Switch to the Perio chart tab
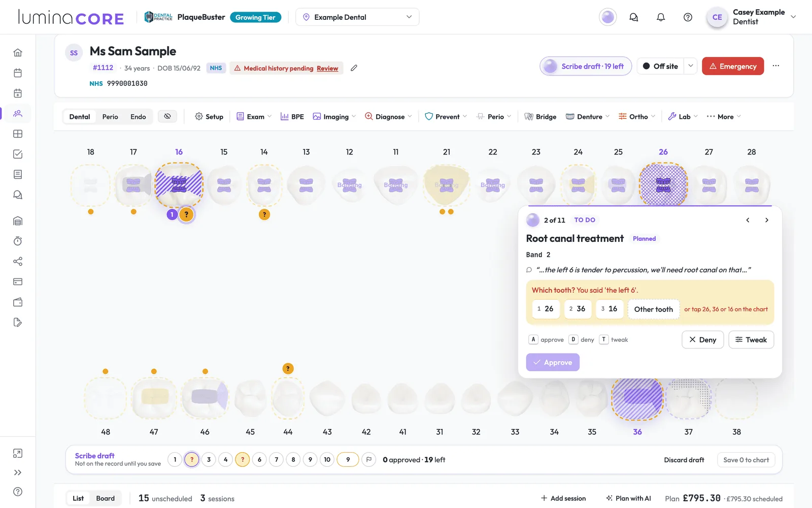 point(110,117)
